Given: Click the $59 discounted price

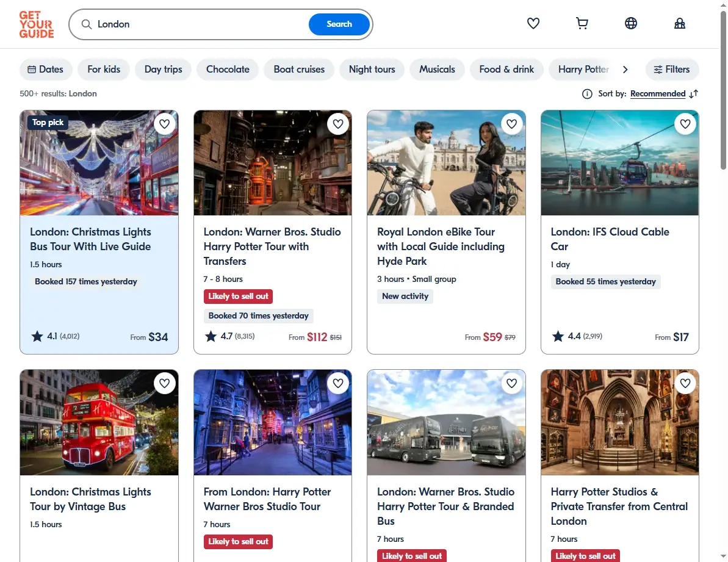Looking at the screenshot, I should (492, 337).
